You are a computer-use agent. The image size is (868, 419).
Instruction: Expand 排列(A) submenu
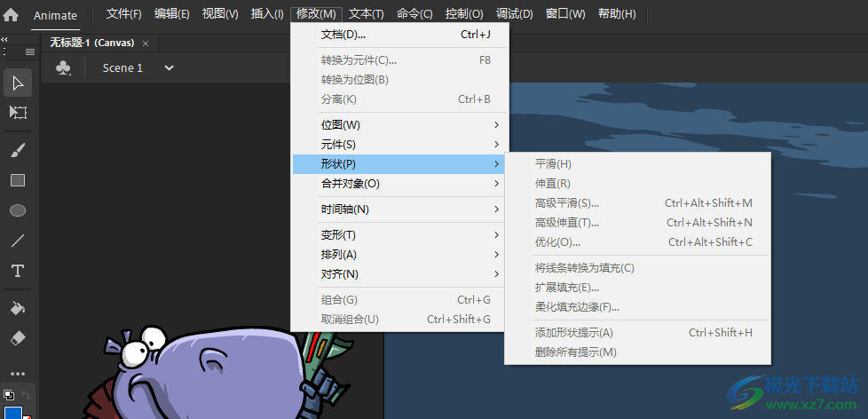[x=398, y=255]
